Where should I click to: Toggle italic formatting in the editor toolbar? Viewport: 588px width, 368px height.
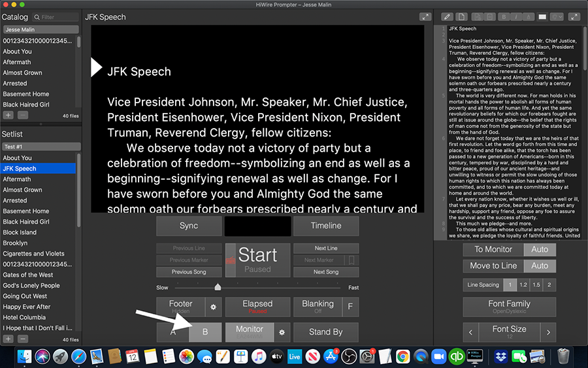click(516, 17)
